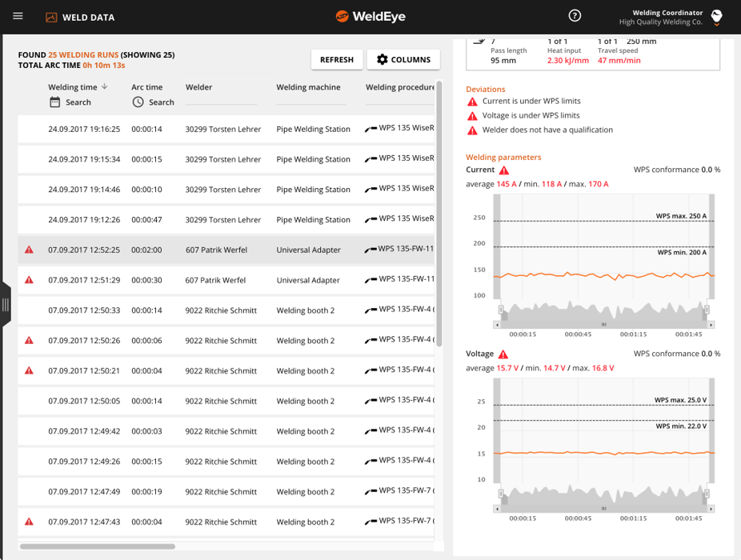Click the Welder column filter field

click(221, 101)
